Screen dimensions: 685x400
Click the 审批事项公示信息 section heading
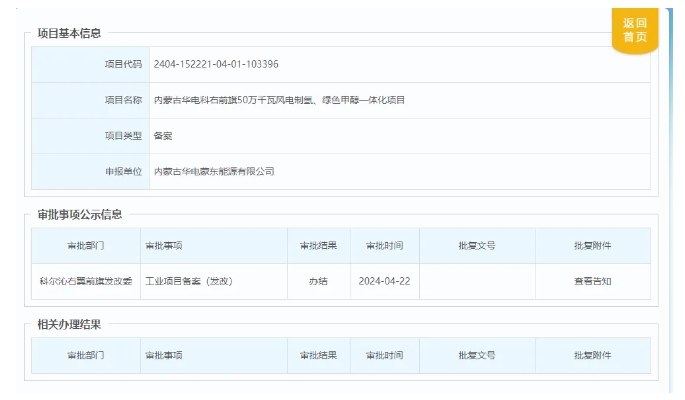(80, 214)
